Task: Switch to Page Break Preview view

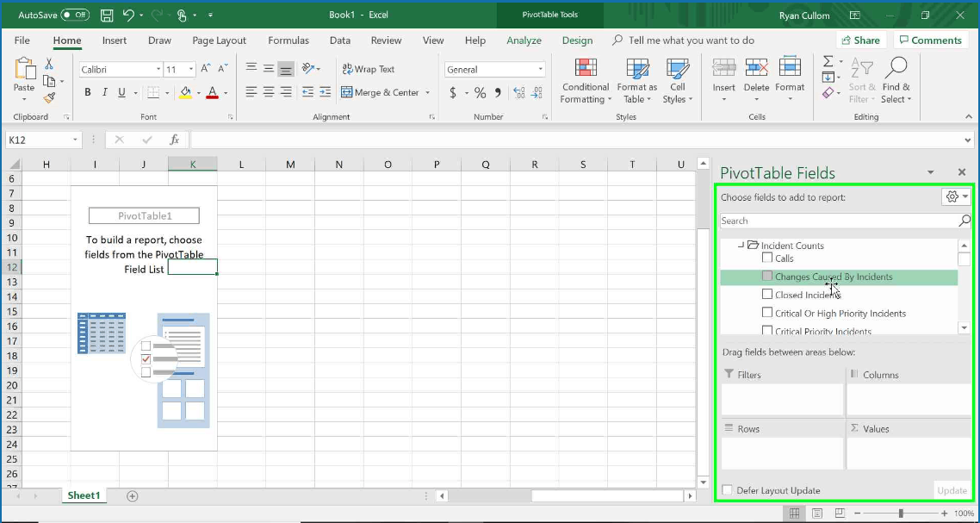Action: (x=840, y=514)
